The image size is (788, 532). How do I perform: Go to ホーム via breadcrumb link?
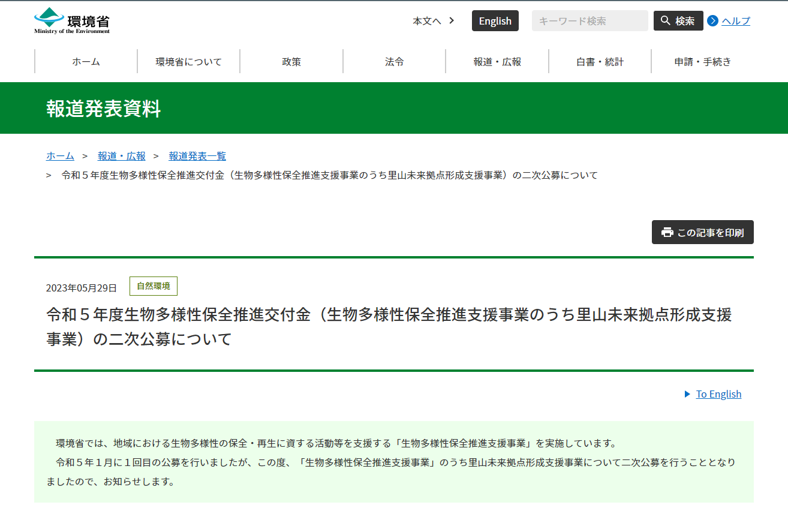coord(60,156)
